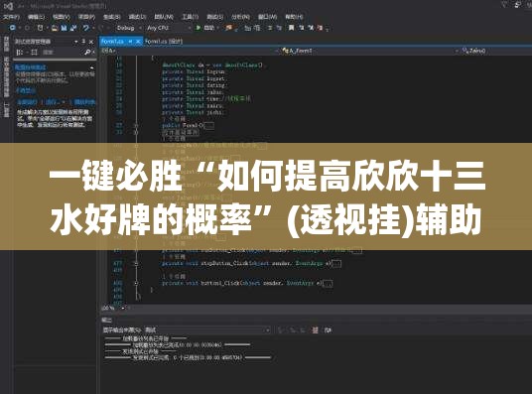Image resolution: width=532 pixels, height=394 pixels.
Task: Open the 调试(D) menu
Action: [x=137, y=17]
